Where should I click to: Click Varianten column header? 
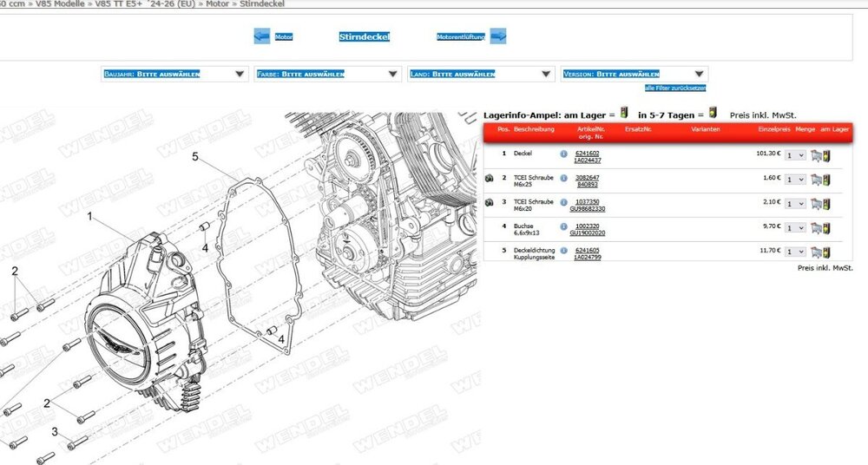coord(705,129)
